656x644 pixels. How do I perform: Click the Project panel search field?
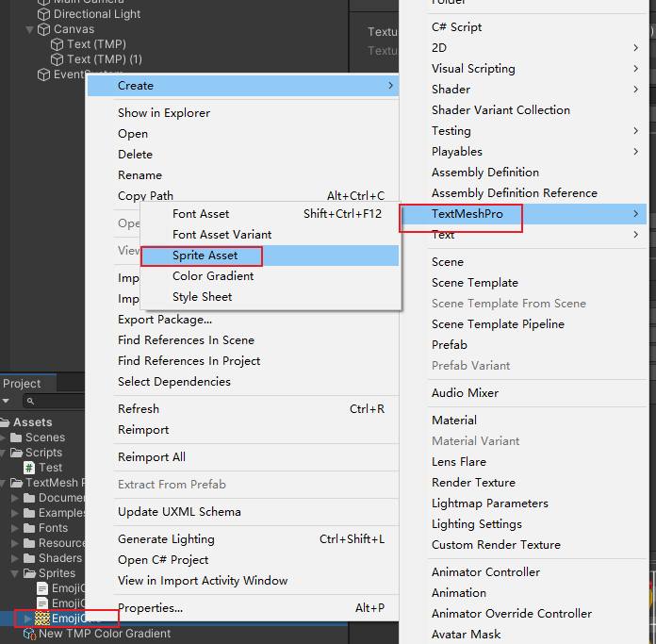point(55,402)
